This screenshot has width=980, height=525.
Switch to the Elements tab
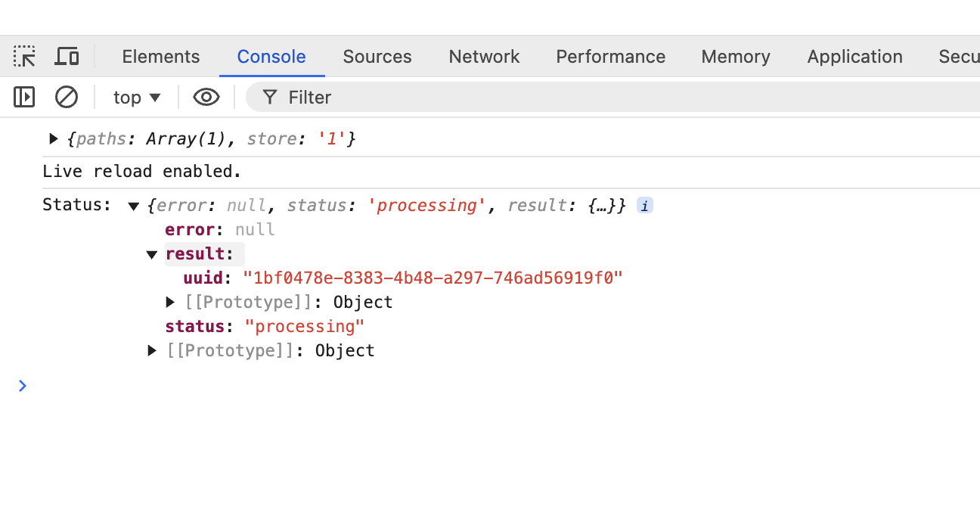160,56
